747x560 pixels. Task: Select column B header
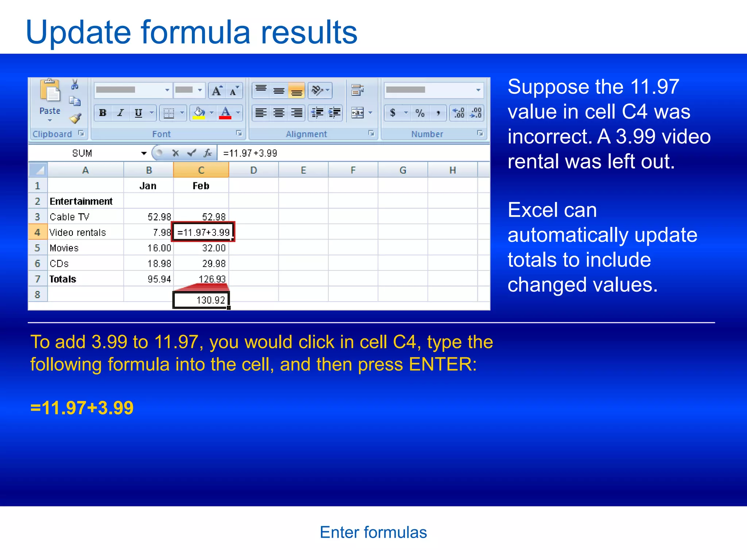point(149,170)
